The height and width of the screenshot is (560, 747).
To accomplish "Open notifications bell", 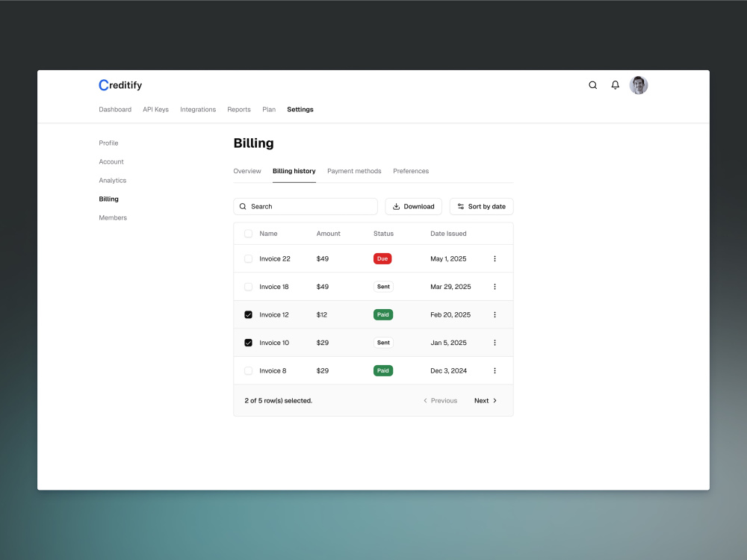I will [x=615, y=85].
